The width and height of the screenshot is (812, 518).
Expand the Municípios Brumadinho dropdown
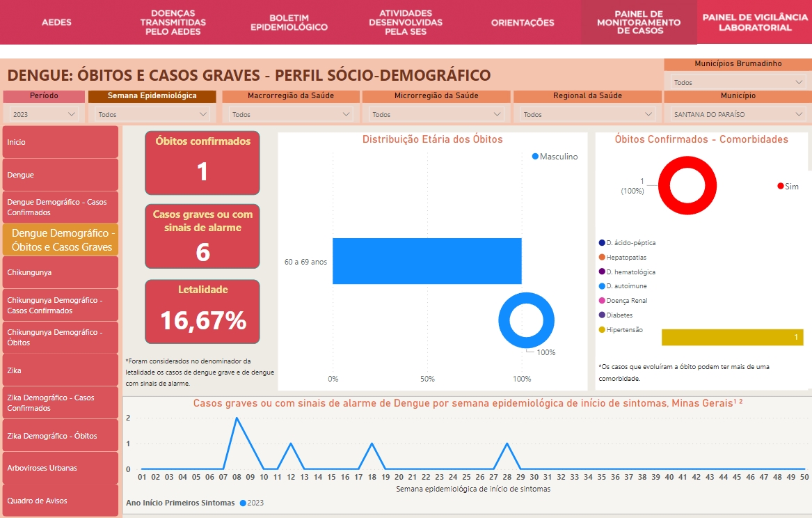coord(738,82)
